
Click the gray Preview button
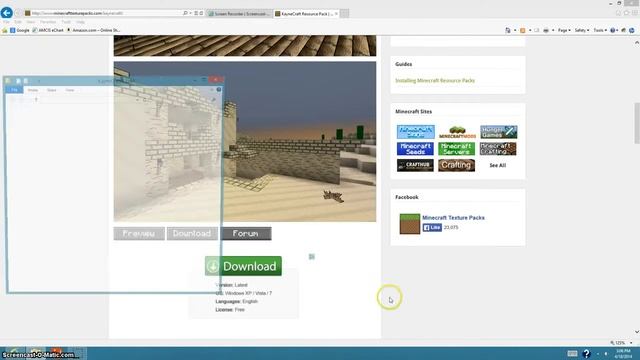(x=139, y=233)
